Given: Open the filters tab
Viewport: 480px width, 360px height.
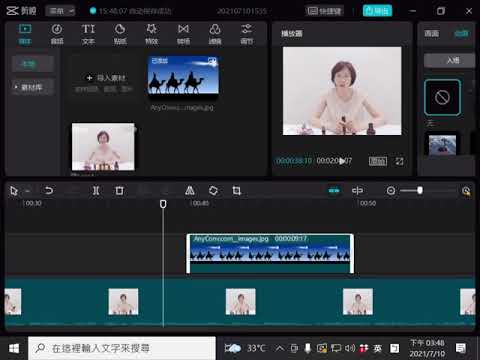Looking at the screenshot, I should click(x=215, y=34).
